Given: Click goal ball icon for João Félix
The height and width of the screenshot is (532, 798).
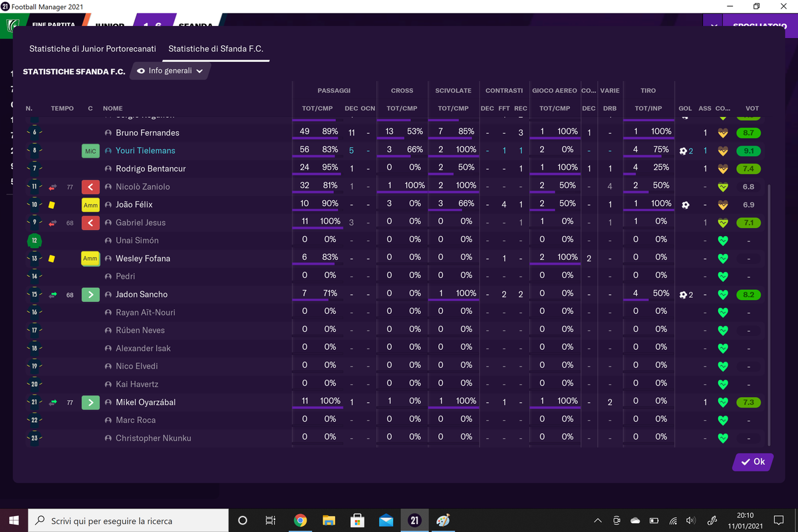Looking at the screenshot, I should pos(685,205).
